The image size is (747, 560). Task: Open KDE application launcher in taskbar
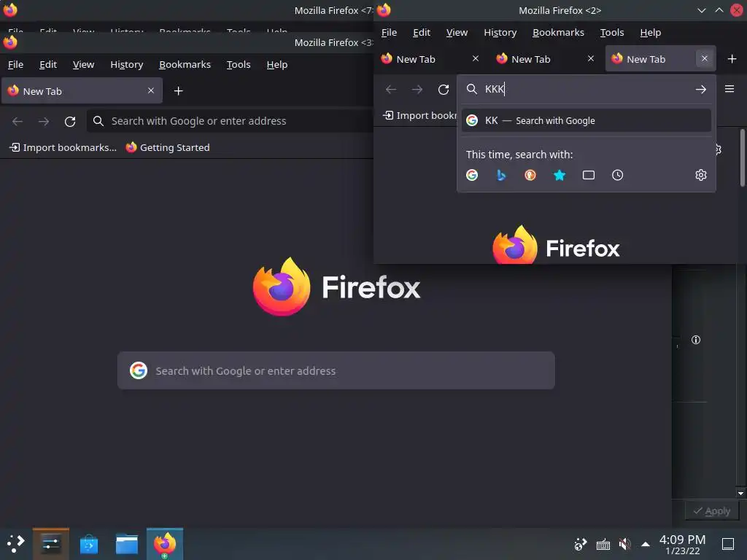coord(15,543)
